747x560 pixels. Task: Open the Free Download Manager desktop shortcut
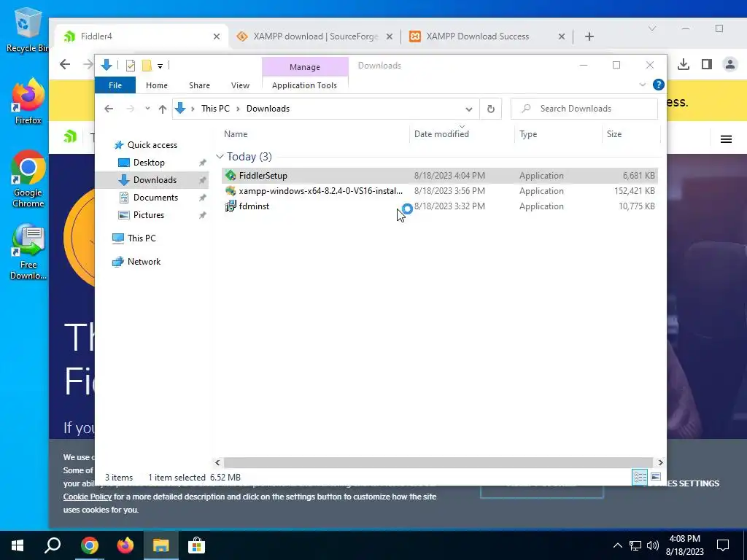click(28, 252)
